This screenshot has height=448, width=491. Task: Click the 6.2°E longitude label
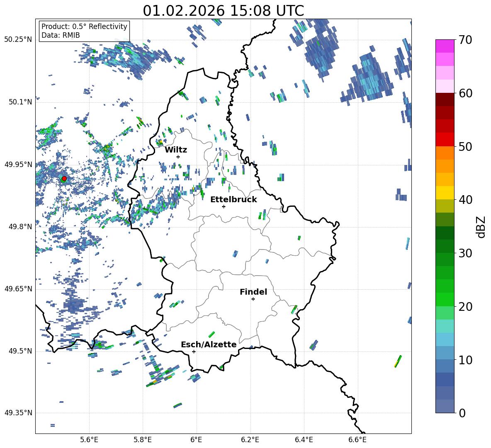point(250,440)
